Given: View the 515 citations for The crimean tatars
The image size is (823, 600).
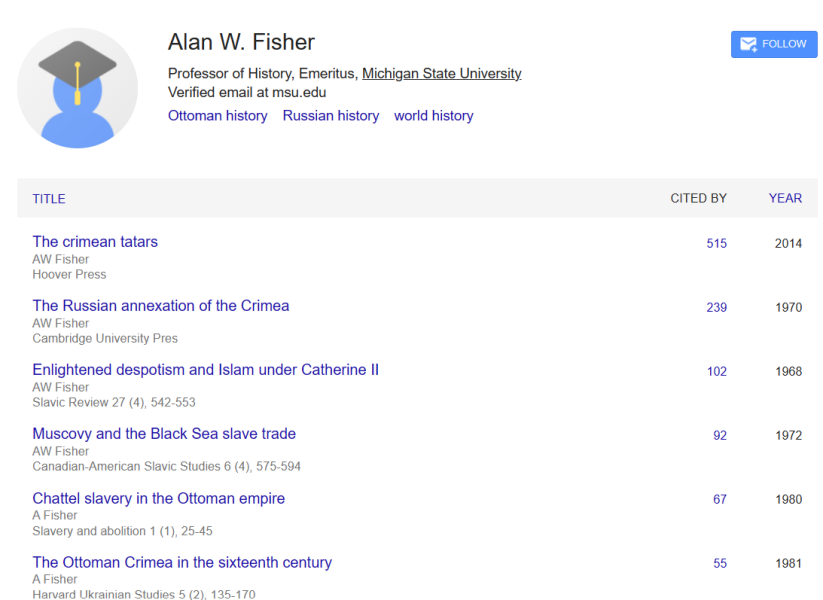Looking at the screenshot, I should pos(716,244).
